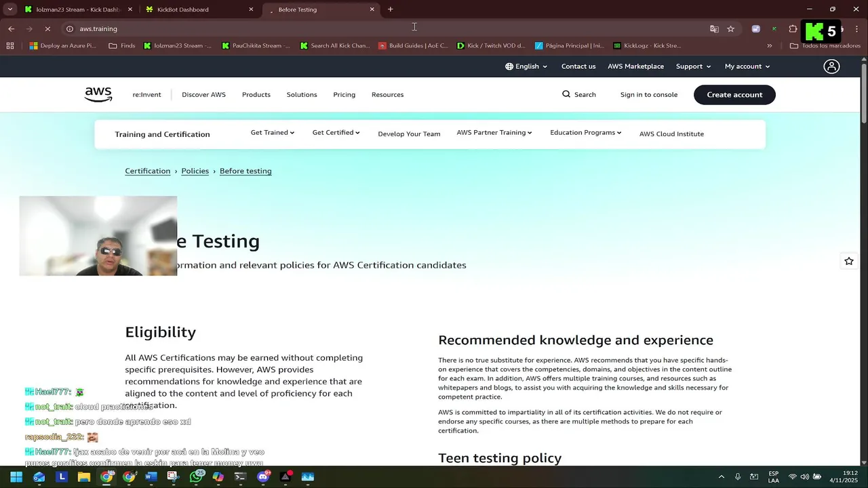The width and height of the screenshot is (868, 488).
Task: Open the Chrome extensions puzzle icon
Action: (x=793, y=28)
